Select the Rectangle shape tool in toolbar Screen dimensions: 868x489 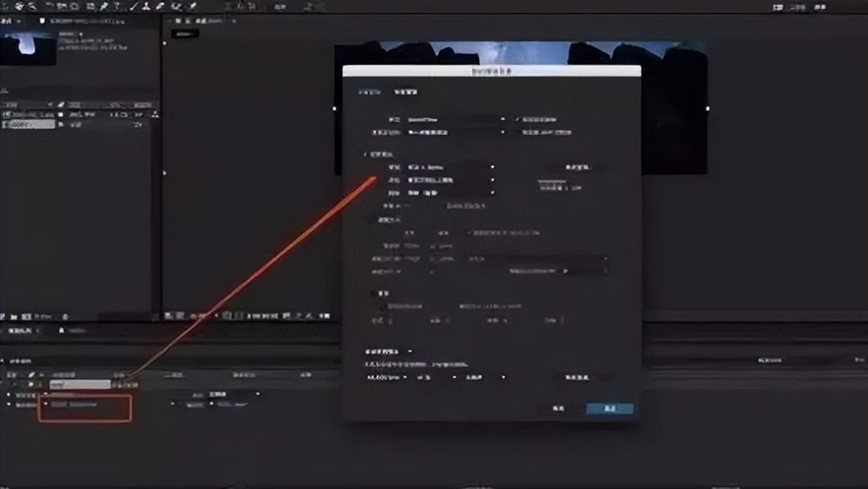pos(89,7)
